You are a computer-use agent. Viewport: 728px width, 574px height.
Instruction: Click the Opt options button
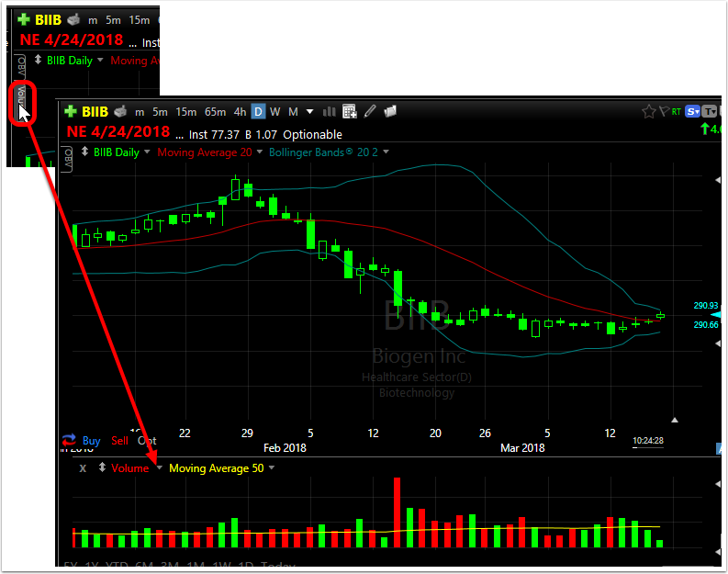(x=147, y=441)
